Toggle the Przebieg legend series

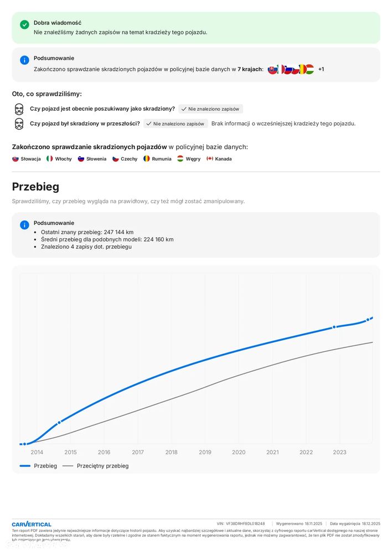pyautogui.click(x=38, y=466)
